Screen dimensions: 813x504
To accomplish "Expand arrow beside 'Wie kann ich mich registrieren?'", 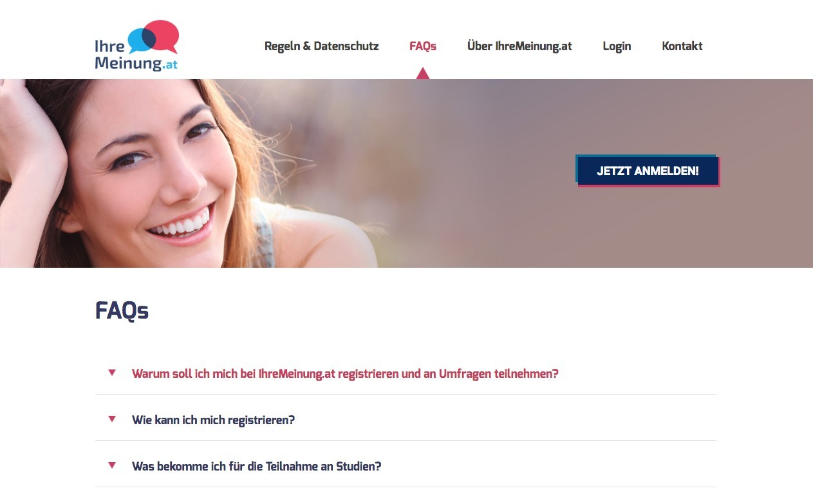I will [x=112, y=419].
